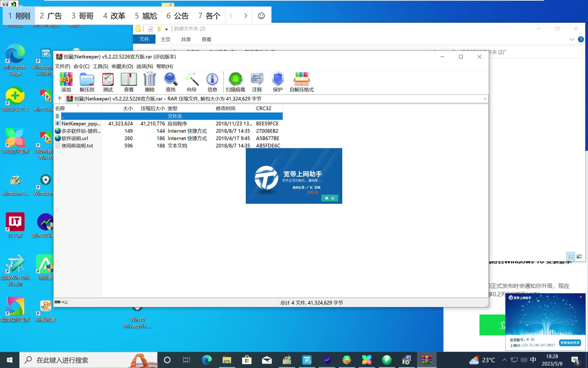Open help icon in File Explorer window

coord(581,39)
